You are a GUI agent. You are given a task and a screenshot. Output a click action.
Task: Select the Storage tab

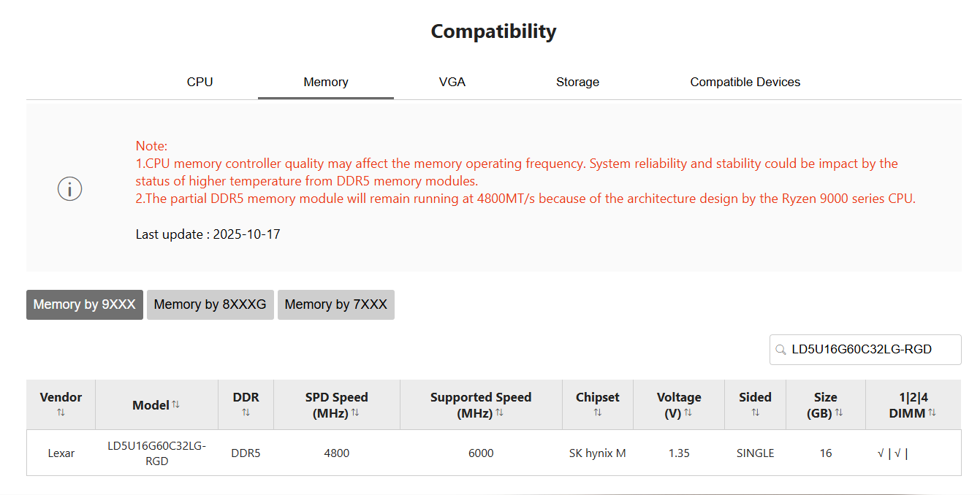coord(577,82)
